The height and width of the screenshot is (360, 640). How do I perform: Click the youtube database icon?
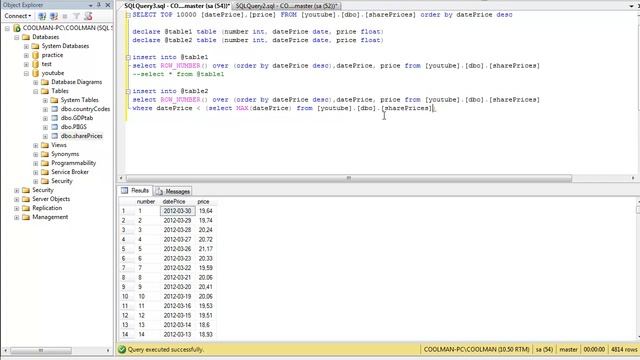[36, 73]
